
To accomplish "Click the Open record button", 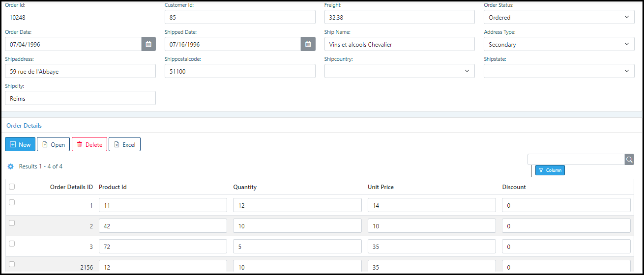I will click(53, 144).
